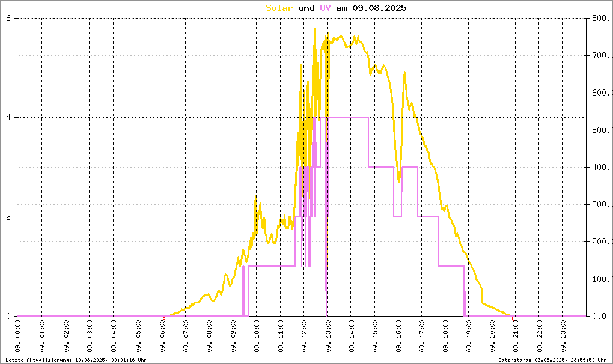Click the time label 09. 02:00
613x364 pixels.
pos(66,336)
